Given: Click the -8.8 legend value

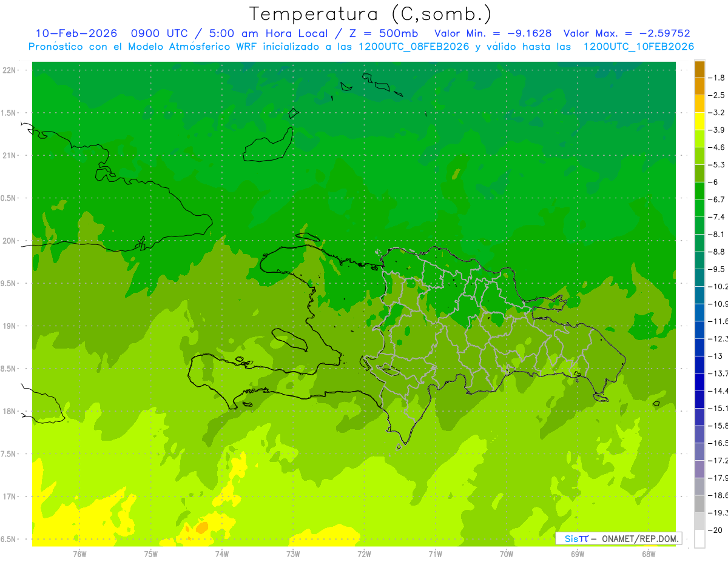Looking at the screenshot, I should [716, 252].
